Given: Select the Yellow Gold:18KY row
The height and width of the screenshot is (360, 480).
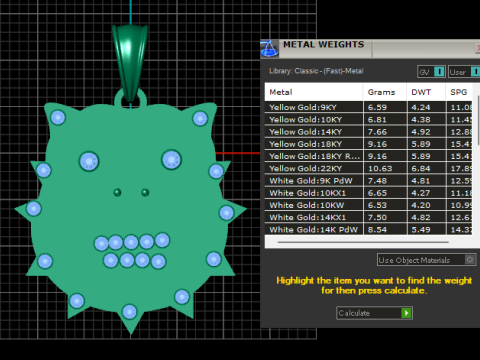Looking at the screenshot, I should pyautogui.click(x=368, y=144).
